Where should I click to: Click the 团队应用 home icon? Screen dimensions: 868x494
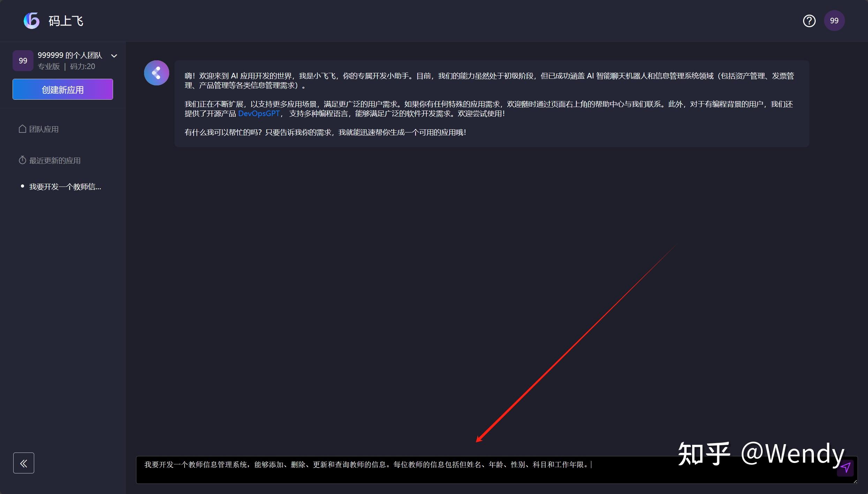pyautogui.click(x=22, y=128)
